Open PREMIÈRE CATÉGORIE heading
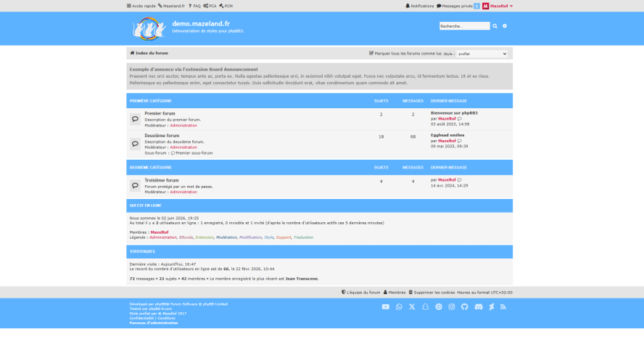The height and width of the screenshot is (363, 644). point(150,101)
